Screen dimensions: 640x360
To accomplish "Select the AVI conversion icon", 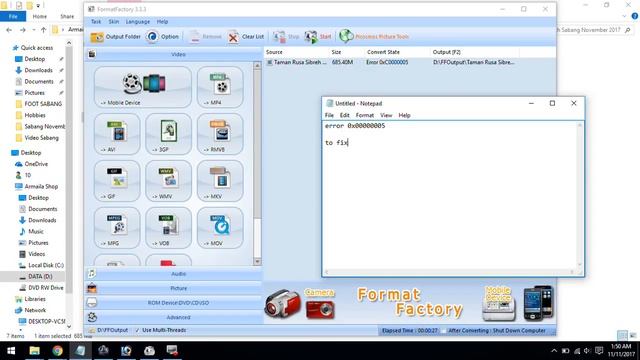I will [117, 134].
